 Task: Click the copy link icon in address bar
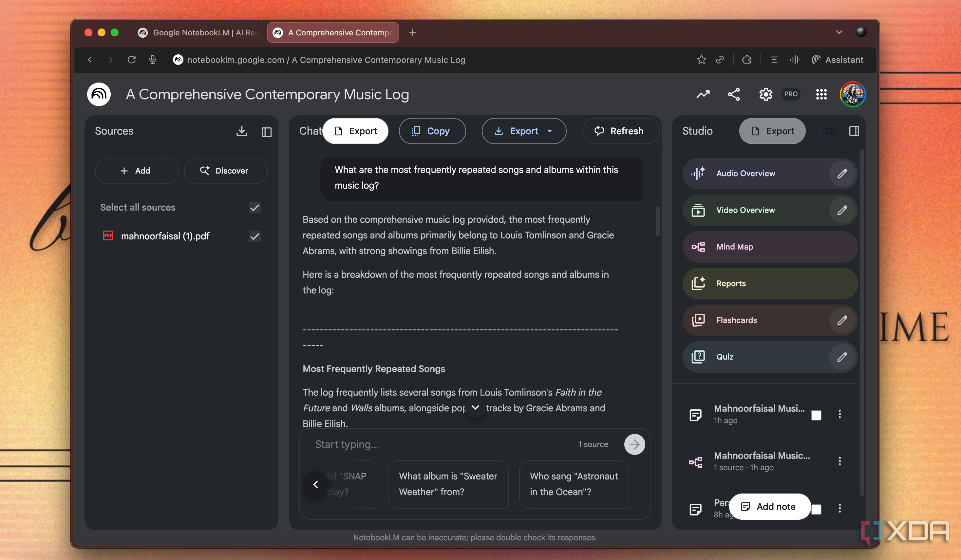[720, 60]
